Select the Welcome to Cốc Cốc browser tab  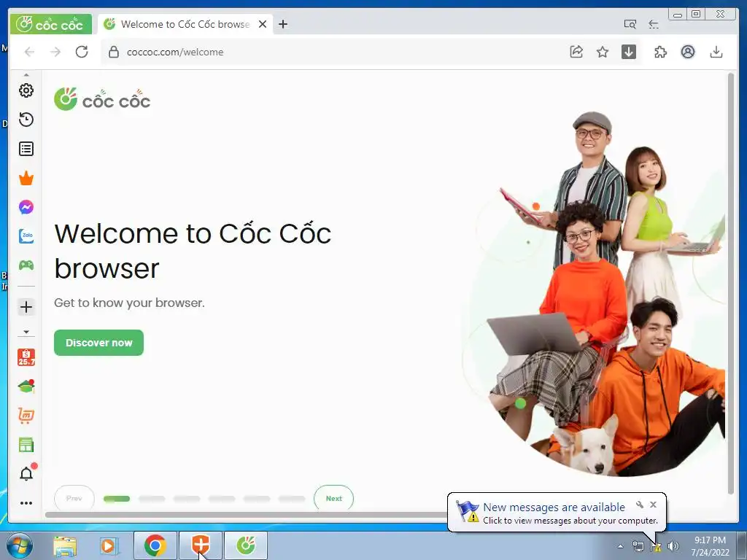point(185,24)
